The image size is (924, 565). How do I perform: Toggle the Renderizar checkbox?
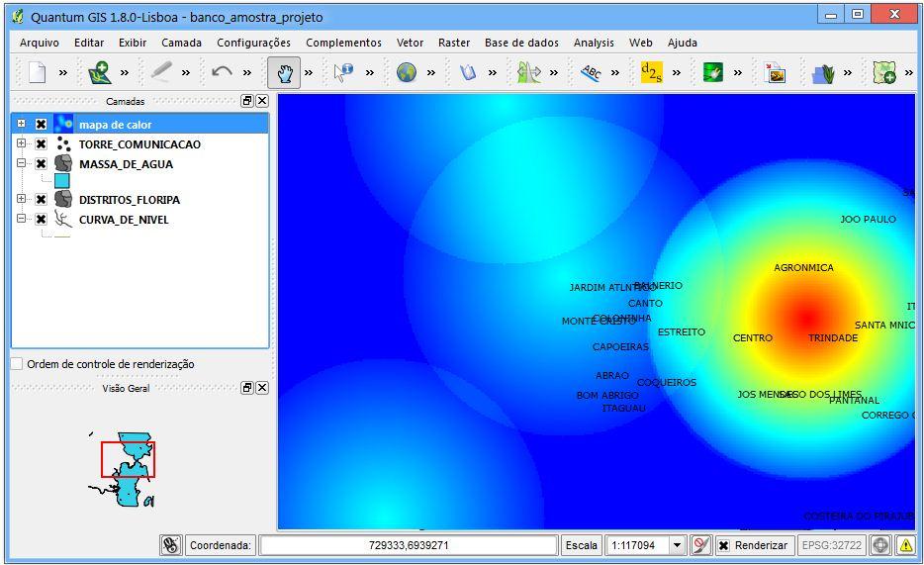point(723,545)
